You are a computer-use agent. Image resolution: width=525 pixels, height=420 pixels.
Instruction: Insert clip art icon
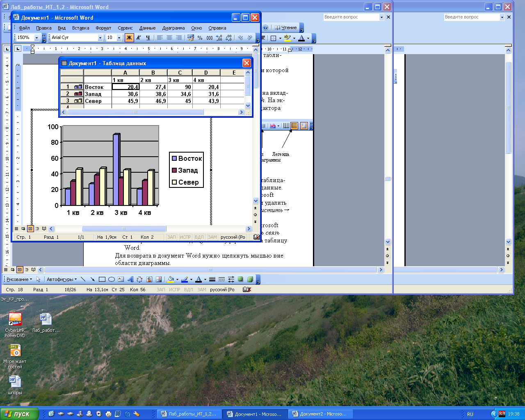click(x=149, y=279)
